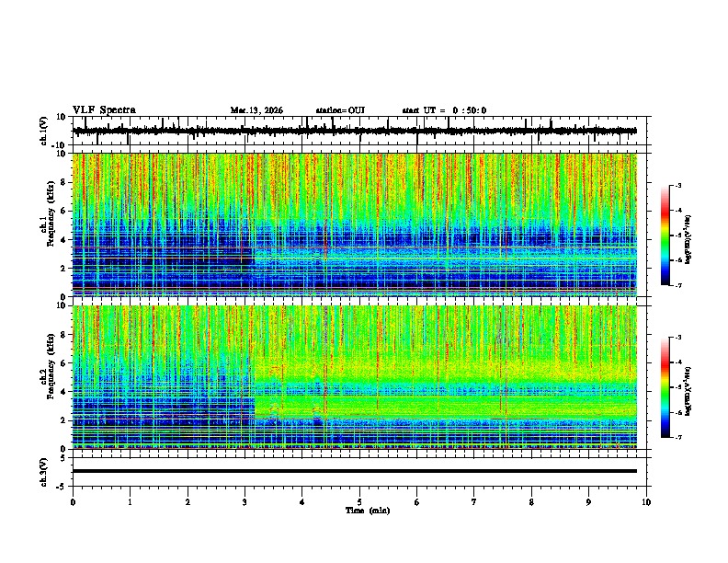
Task: Click the "3" tick label on time axis
Action: [x=245, y=502]
